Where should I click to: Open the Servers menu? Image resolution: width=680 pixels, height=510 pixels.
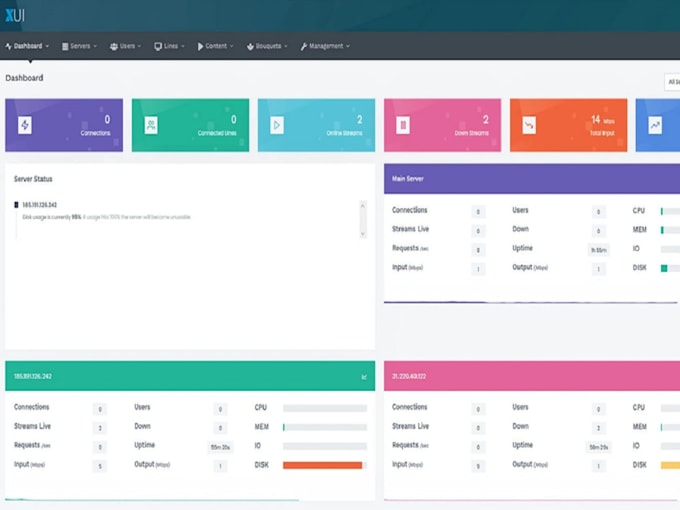pyautogui.click(x=79, y=46)
